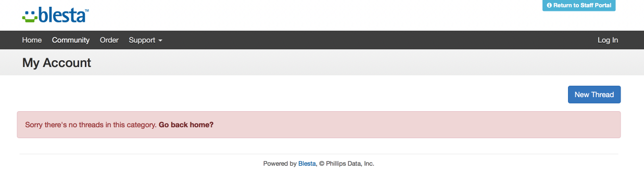Click the 'Phillips Data, Inc.' footer text
The height and width of the screenshot is (187, 644).
(350, 164)
